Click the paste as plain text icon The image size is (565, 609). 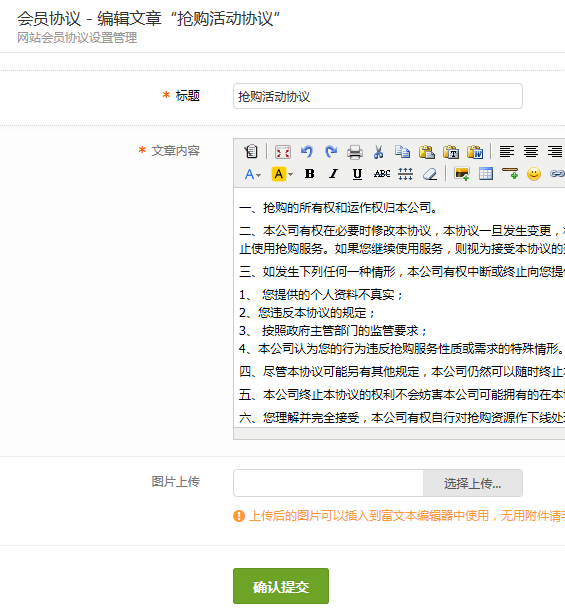(451, 152)
